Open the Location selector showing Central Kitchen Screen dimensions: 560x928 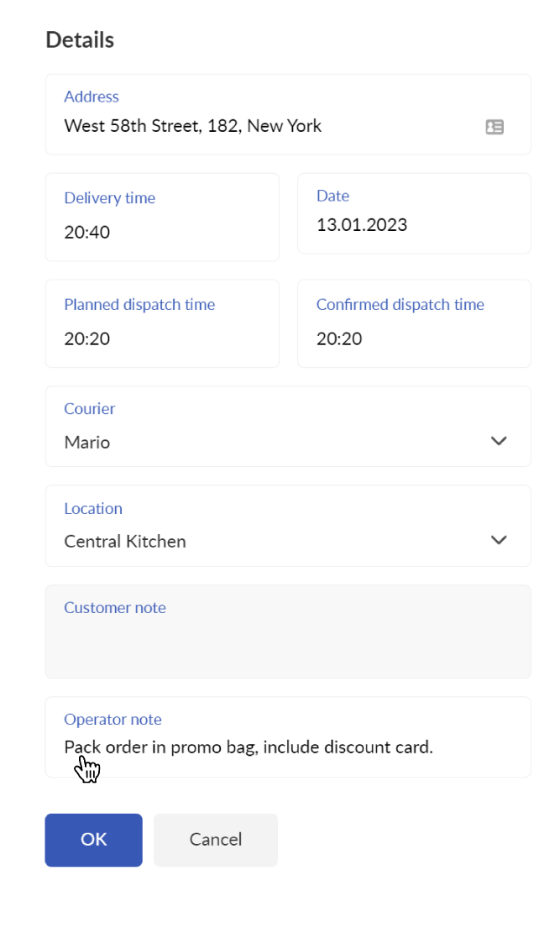[x=288, y=526]
